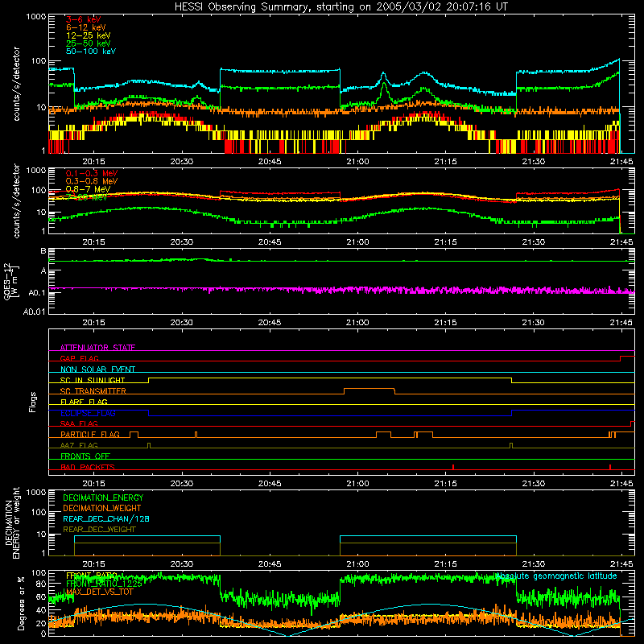Viewport: 644px width, 644px height.
Task: Select the PARTICLE_FLAG label
Action: point(90,434)
